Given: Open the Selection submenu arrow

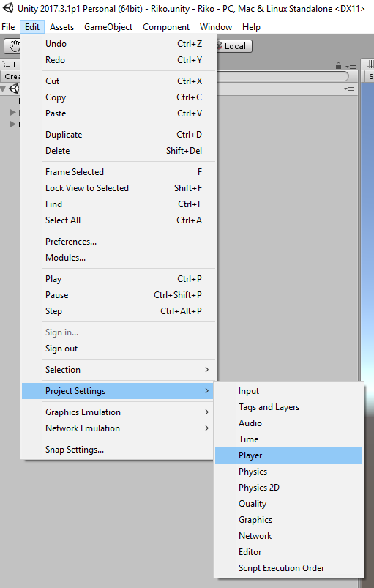Looking at the screenshot, I should pyautogui.click(x=206, y=369).
